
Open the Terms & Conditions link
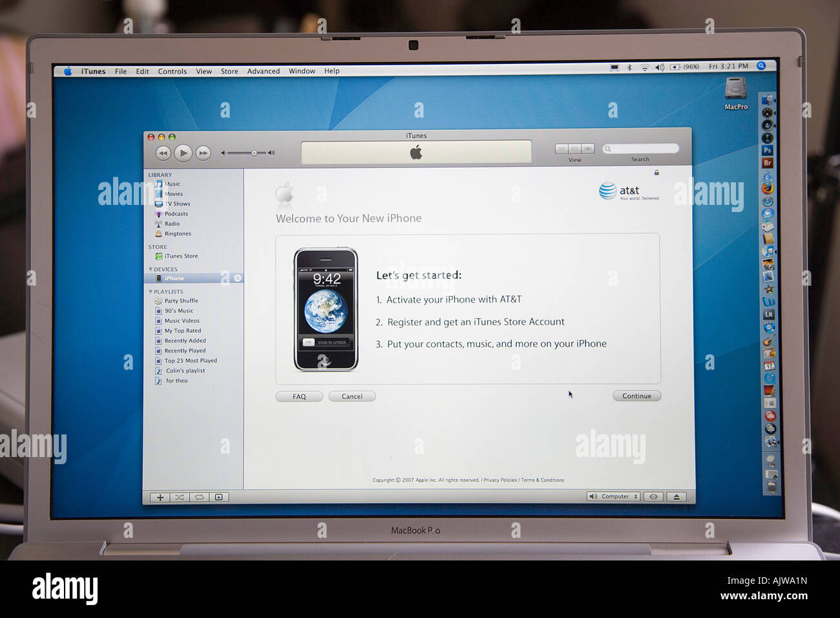(x=542, y=480)
